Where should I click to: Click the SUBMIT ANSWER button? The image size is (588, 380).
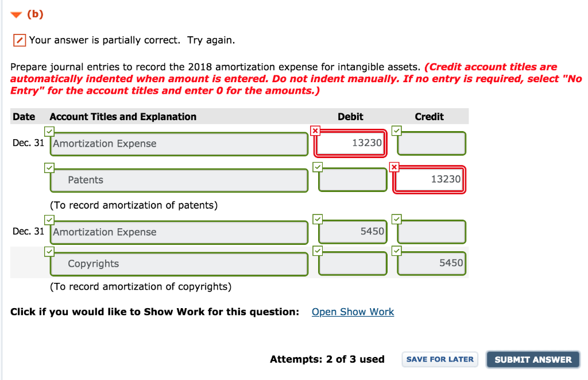[532, 359]
